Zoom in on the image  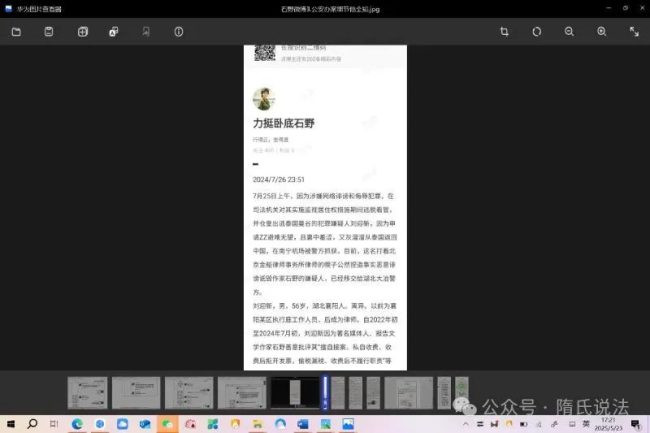click(x=602, y=32)
